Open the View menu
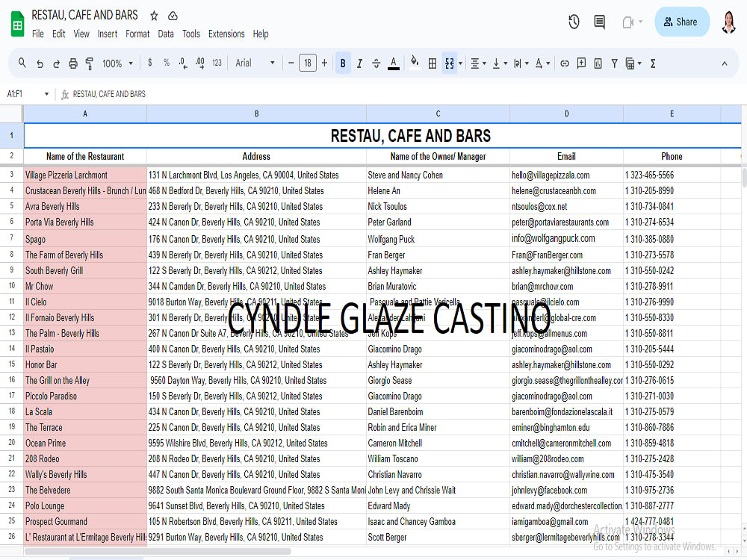 [x=81, y=34]
